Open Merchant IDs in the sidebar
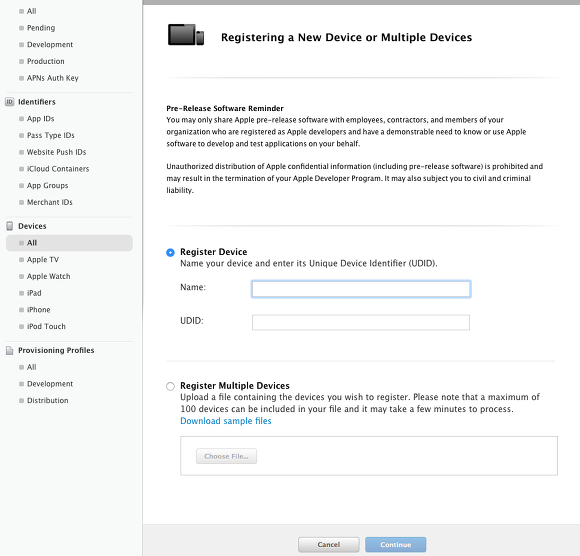 click(50, 202)
